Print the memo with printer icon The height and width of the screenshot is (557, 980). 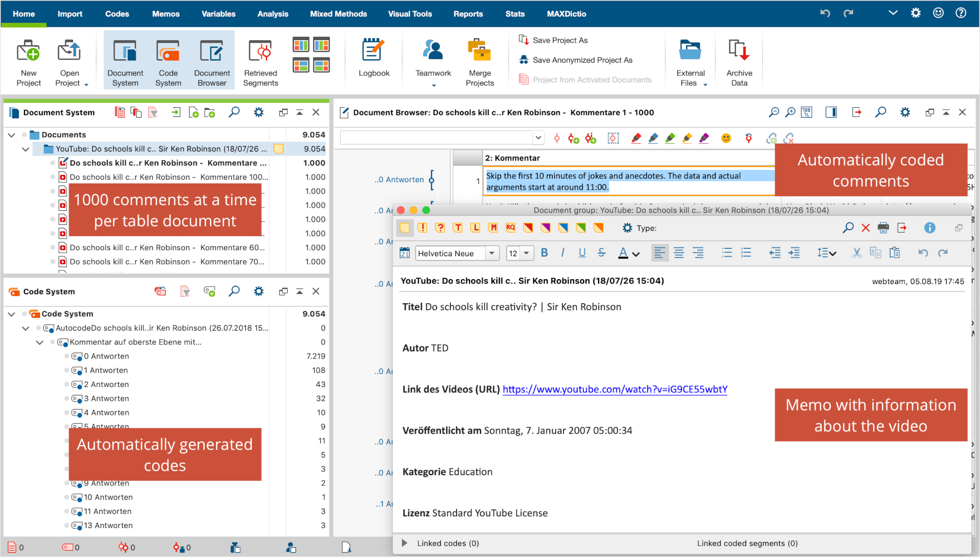pos(883,228)
